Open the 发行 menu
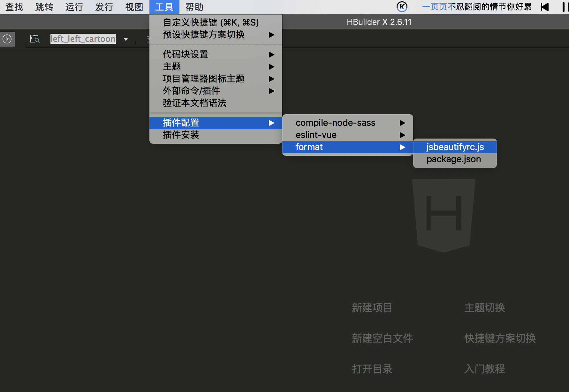The width and height of the screenshot is (569, 392). click(104, 7)
